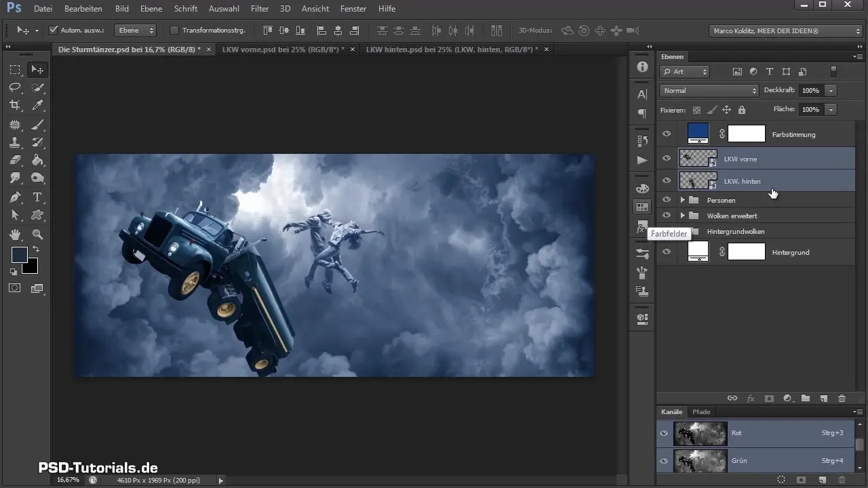
Task: Open the blend mode Normal dropdown
Action: pos(709,90)
